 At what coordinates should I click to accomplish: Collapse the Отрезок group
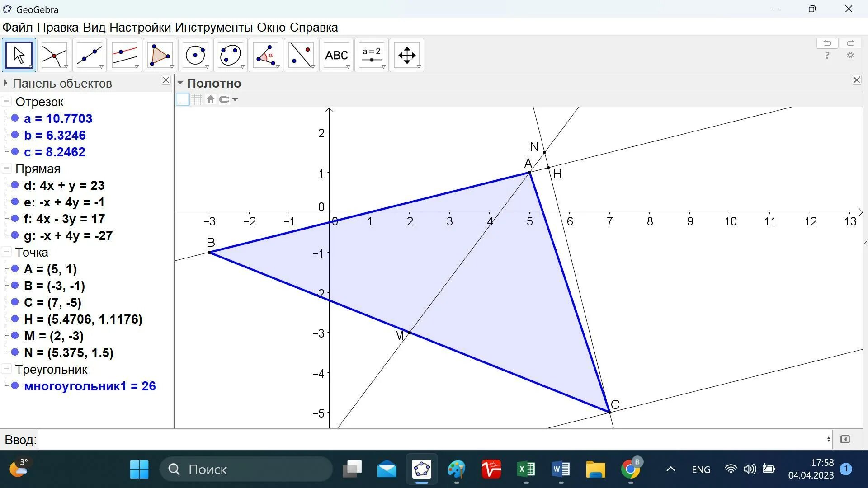click(6, 102)
